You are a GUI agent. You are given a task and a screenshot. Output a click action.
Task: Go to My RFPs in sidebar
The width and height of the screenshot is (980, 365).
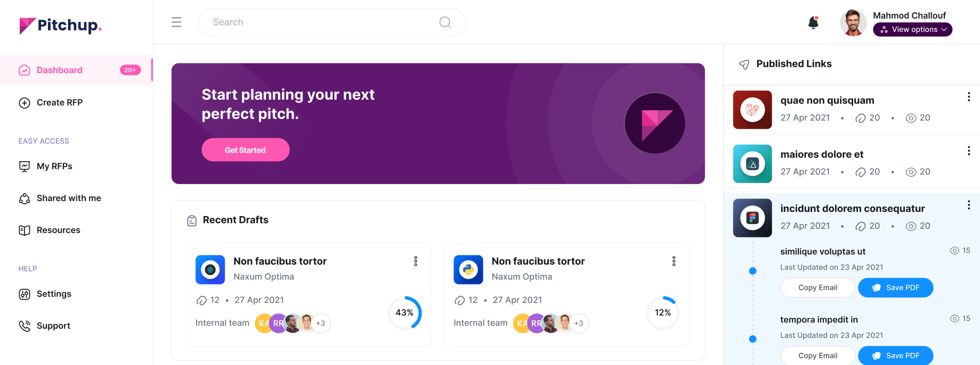click(54, 166)
